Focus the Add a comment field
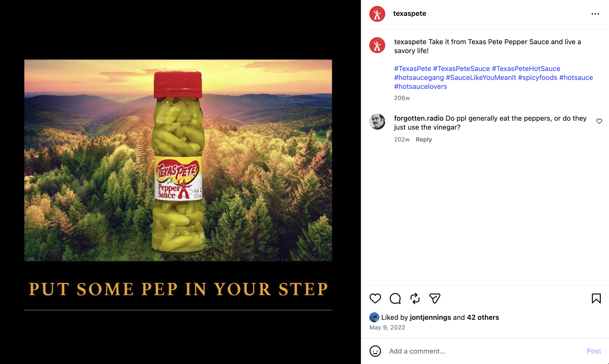Image resolution: width=609 pixels, height=364 pixels. pyautogui.click(x=484, y=351)
